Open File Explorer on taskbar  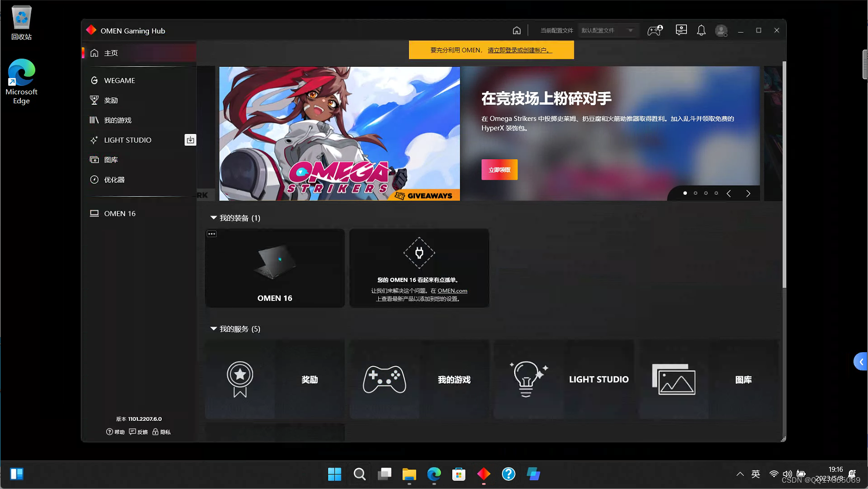click(409, 474)
